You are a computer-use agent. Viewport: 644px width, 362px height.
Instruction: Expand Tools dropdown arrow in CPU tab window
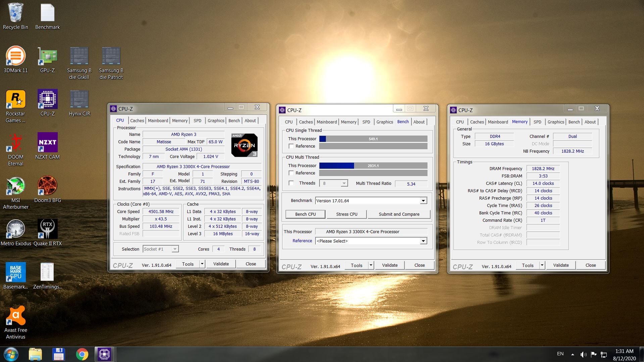click(x=202, y=264)
